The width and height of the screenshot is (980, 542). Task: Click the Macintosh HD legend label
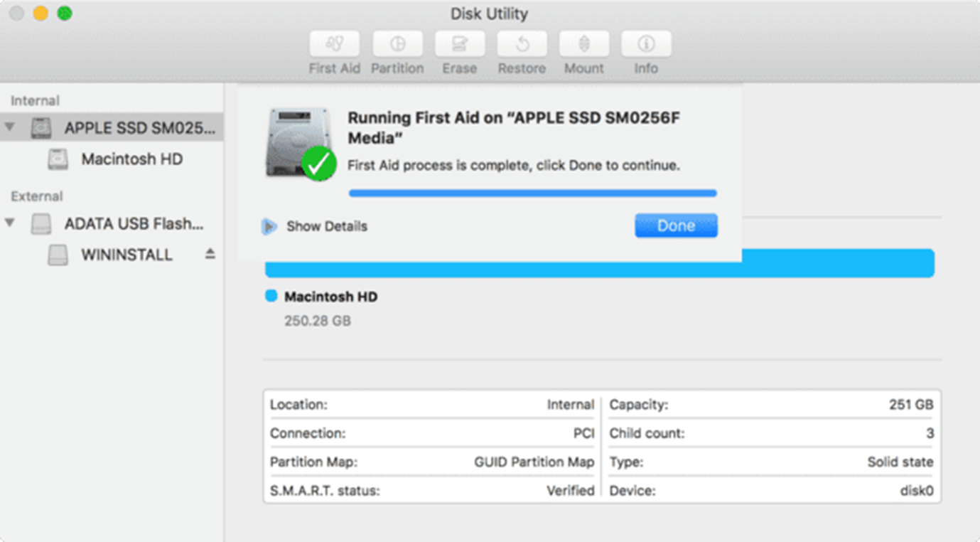tap(331, 297)
